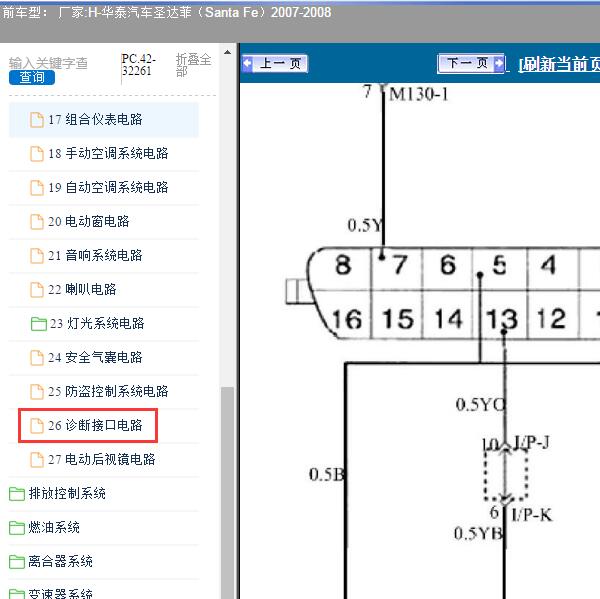Select 20 电动窗电路 entry

click(104, 222)
